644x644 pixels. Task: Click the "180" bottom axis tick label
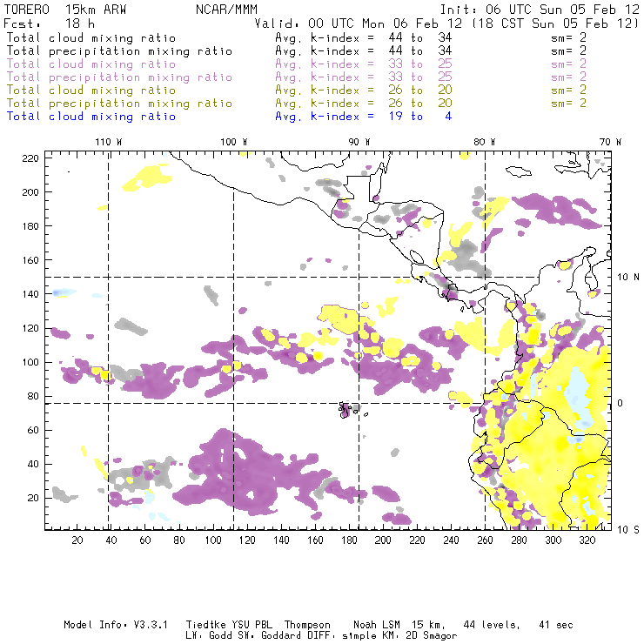349,540
